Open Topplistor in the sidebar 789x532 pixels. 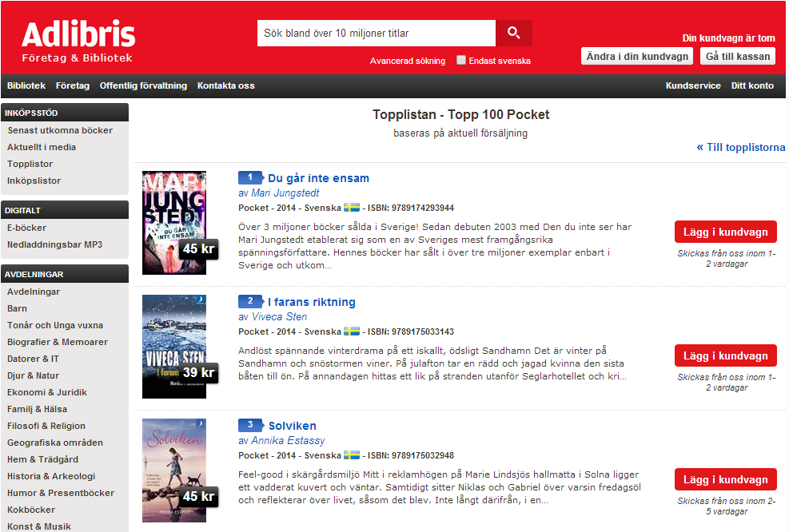[x=30, y=164]
